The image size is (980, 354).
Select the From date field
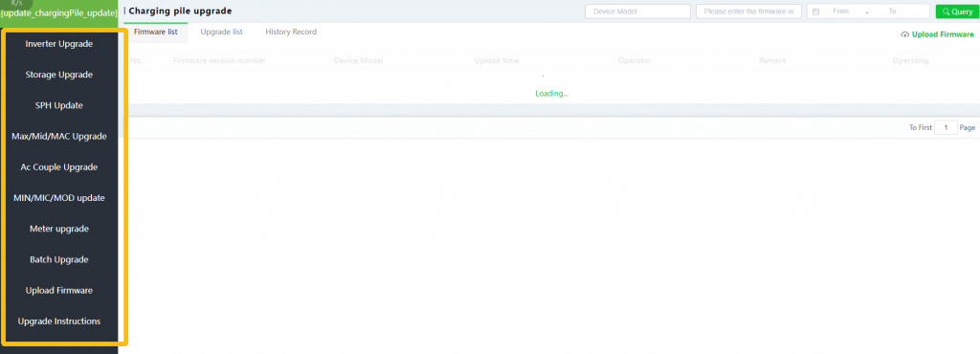coord(840,11)
